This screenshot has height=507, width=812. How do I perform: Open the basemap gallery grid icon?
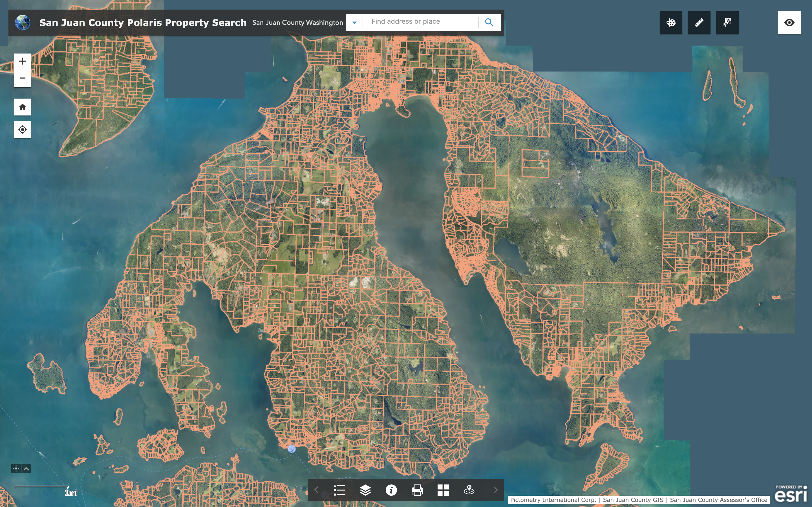click(x=443, y=490)
